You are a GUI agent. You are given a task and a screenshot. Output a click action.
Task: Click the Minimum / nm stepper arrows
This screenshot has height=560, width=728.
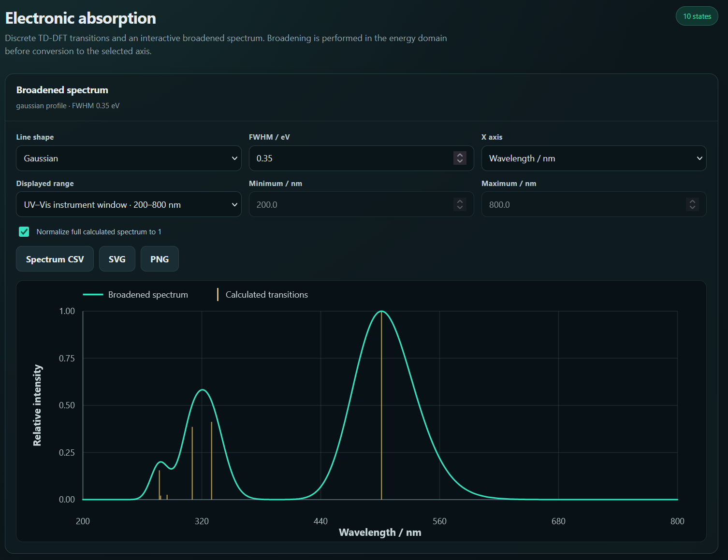(460, 204)
